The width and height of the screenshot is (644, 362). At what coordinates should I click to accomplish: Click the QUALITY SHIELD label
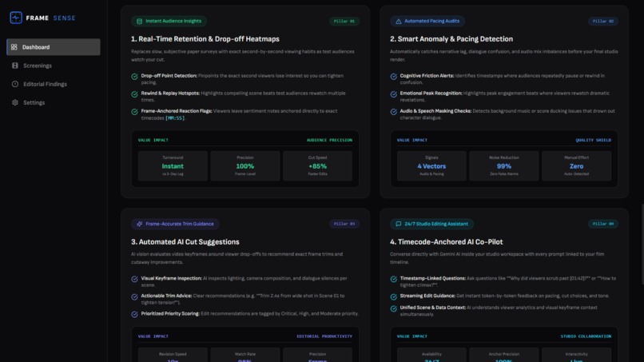pyautogui.click(x=593, y=140)
